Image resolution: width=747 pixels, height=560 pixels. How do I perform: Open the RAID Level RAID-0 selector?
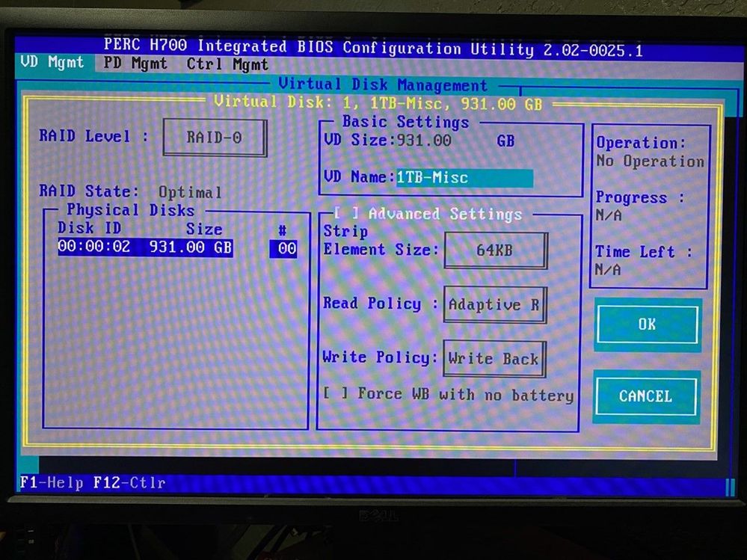click(x=215, y=138)
